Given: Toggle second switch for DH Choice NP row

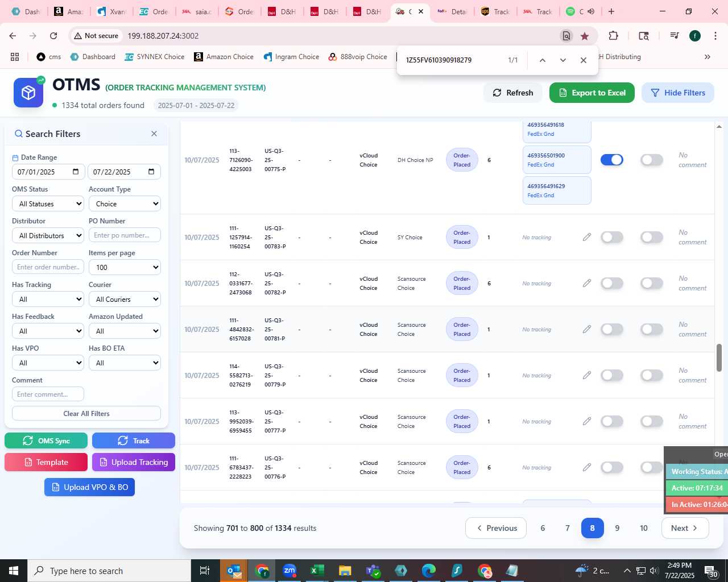Looking at the screenshot, I should click(652, 160).
